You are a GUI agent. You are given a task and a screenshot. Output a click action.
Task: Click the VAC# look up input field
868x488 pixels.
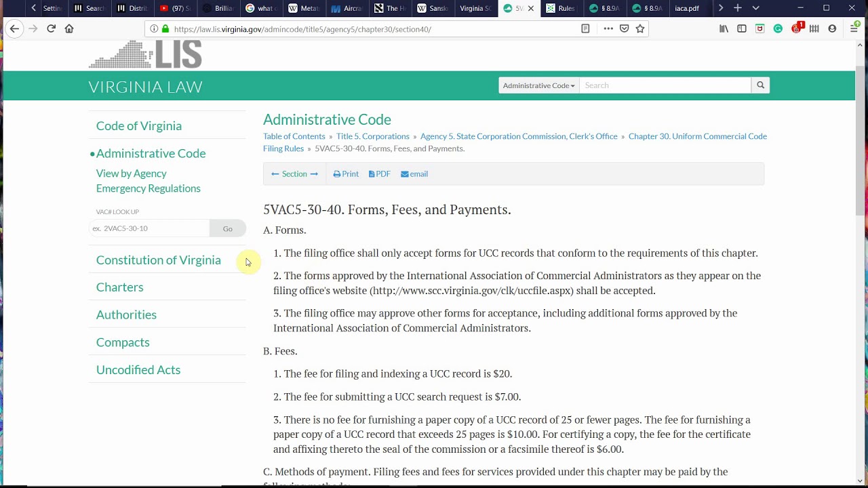pyautogui.click(x=149, y=228)
